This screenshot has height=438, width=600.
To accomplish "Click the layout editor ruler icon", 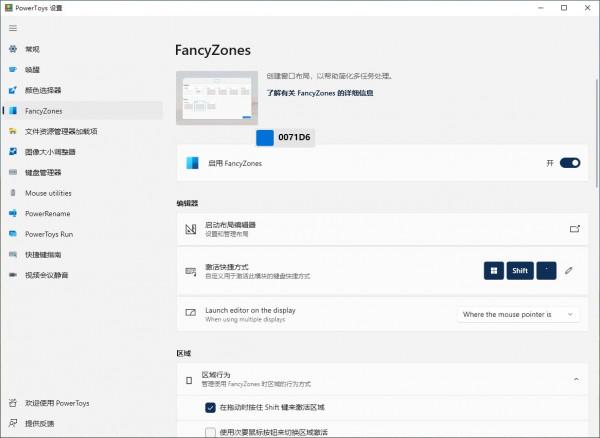I will coord(191,229).
